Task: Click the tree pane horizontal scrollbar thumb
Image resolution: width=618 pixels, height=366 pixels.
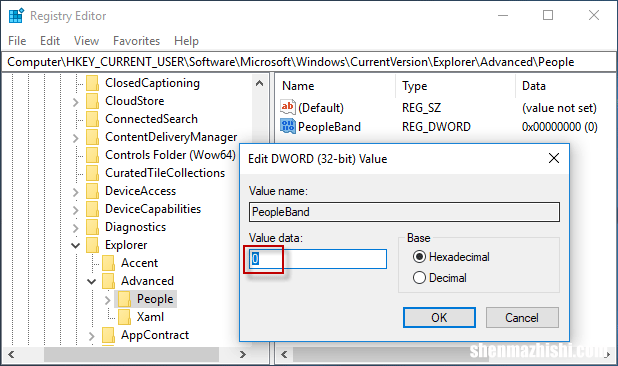Action: point(131,354)
